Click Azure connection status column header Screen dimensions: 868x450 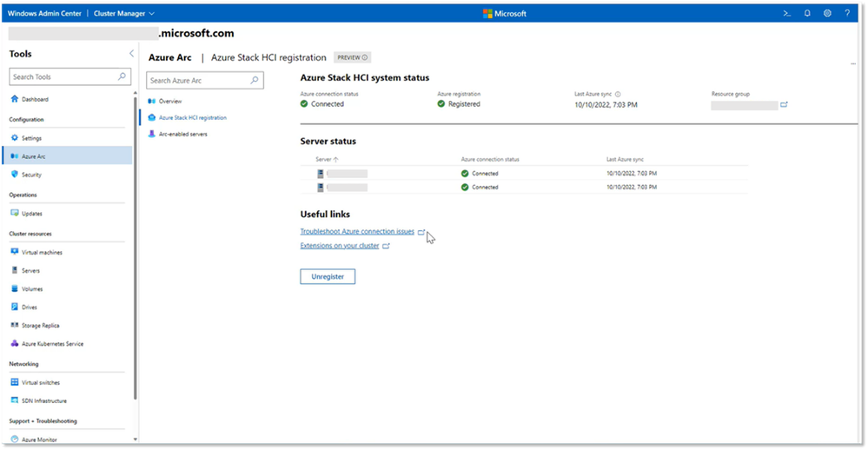coord(490,159)
